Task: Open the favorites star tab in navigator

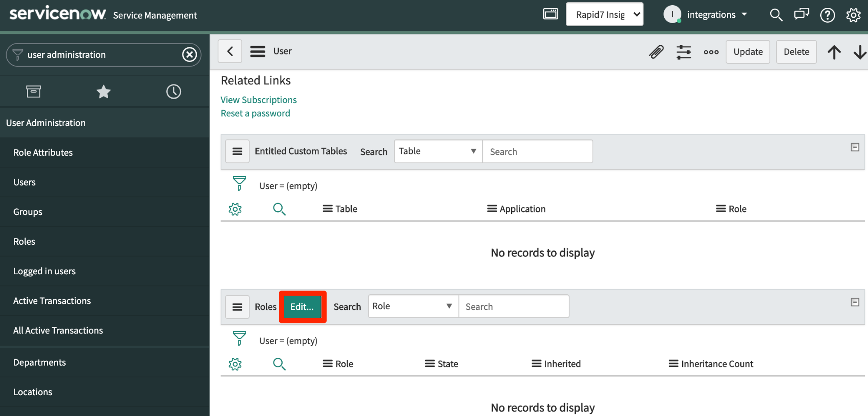Action: tap(103, 92)
